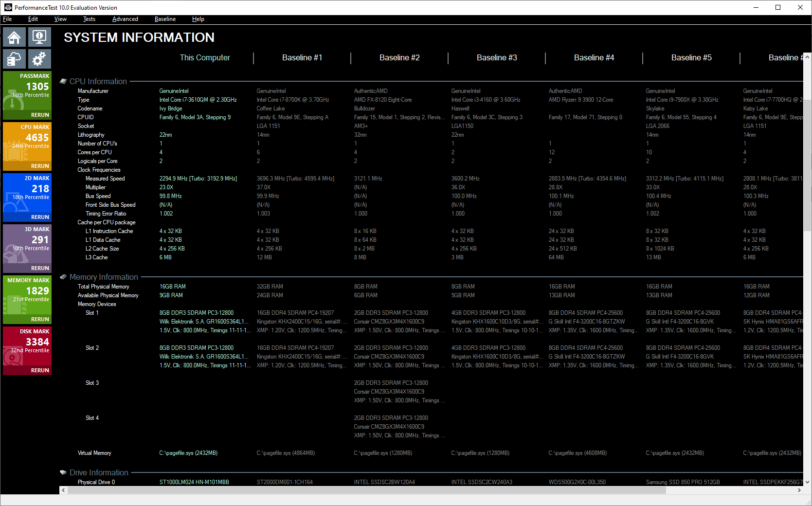Click the CPU Information section heading
This screenshot has width=812, height=506.
[98, 81]
